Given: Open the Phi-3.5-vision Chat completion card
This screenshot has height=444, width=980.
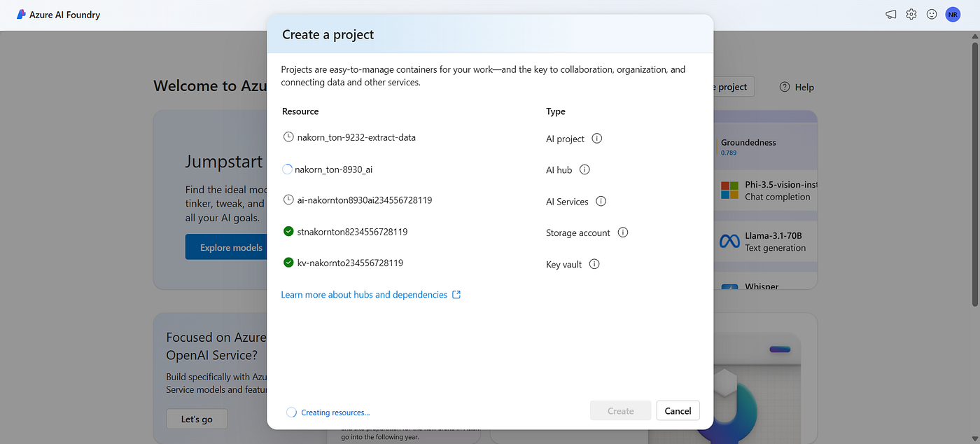Looking at the screenshot, I should click(x=766, y=190).
